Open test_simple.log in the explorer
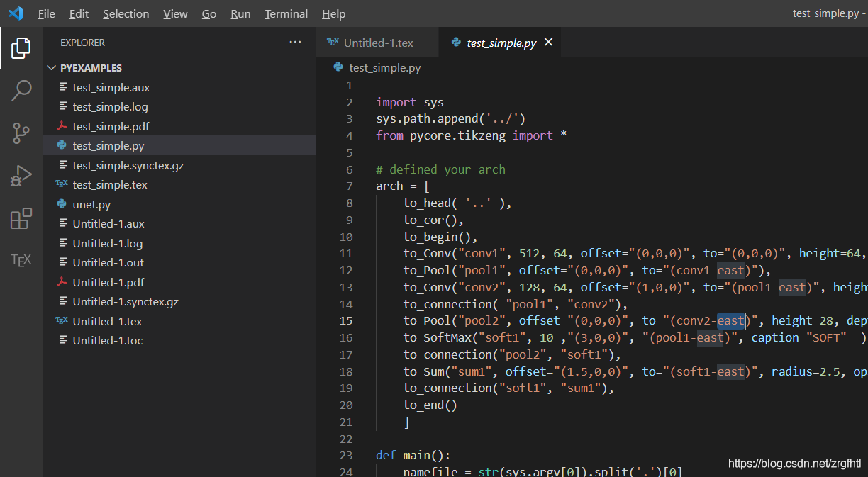 (179, 107)
